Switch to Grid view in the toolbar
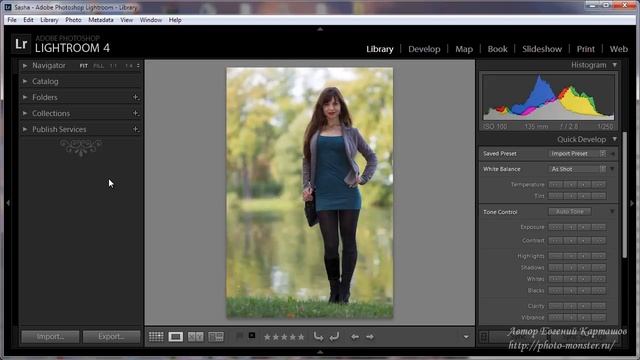The image size is (640, 360). [x=156, y=337]
